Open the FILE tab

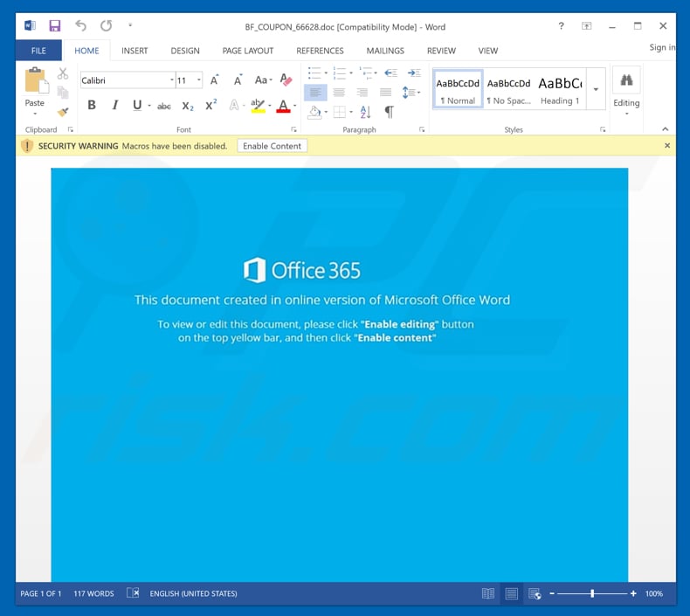(38, 51)
